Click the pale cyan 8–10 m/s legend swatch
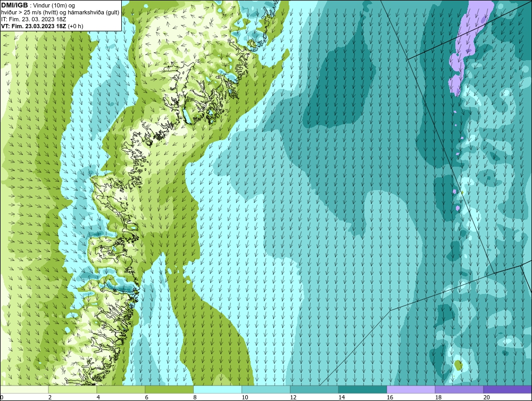532x401 pixels. (x=218, y=389)
